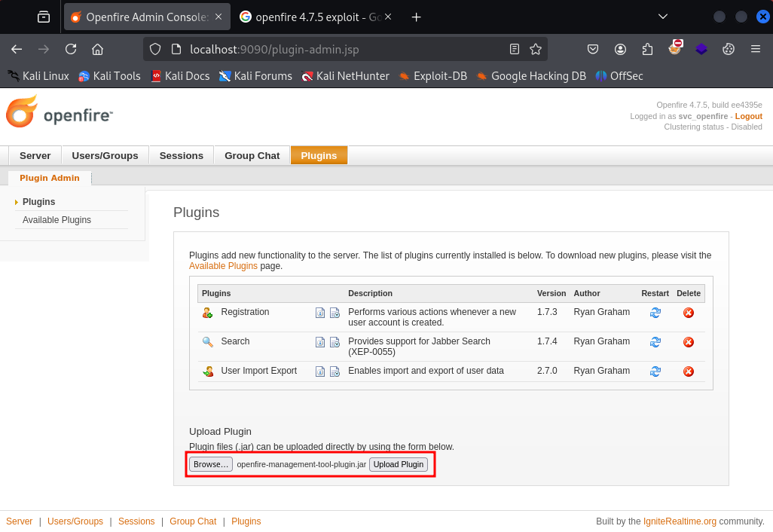Open the Kali NetHunter bookmark
Screen dimensions: 773x532
(346, 76)
